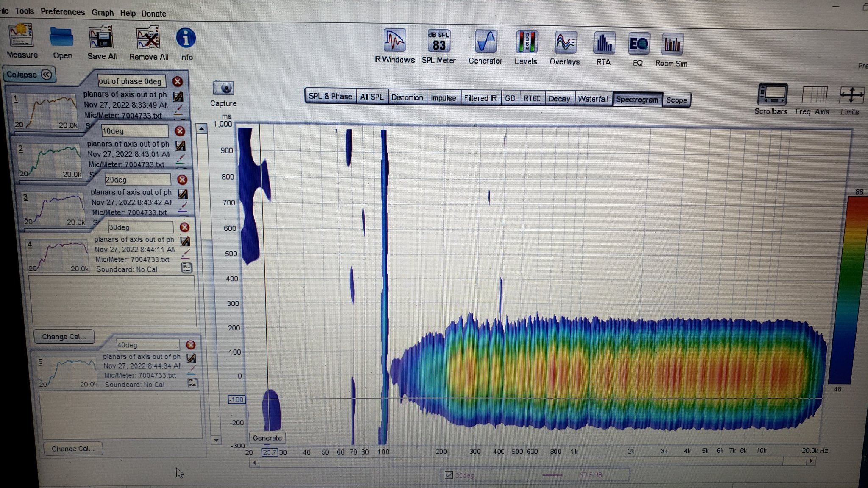Screen dimensions: 868x488
Task: Open the Tools menu
Action: tap(24, 11)
